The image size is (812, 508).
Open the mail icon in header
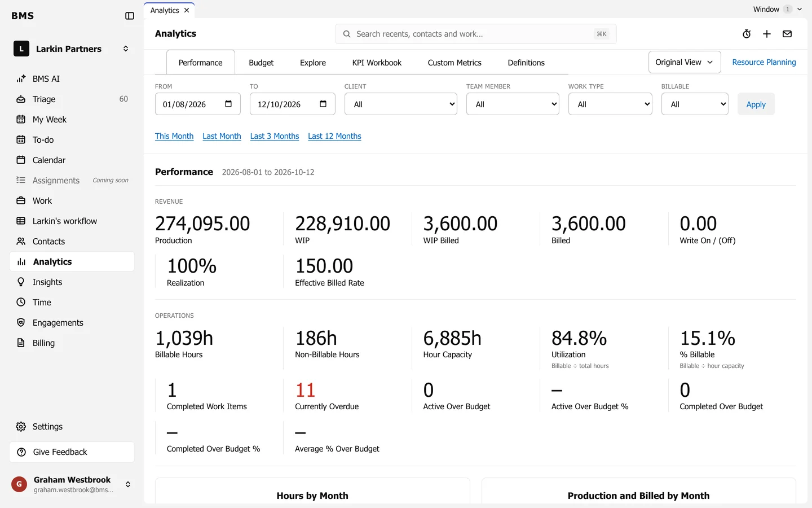pyautogui.click(x=787, y=34)
